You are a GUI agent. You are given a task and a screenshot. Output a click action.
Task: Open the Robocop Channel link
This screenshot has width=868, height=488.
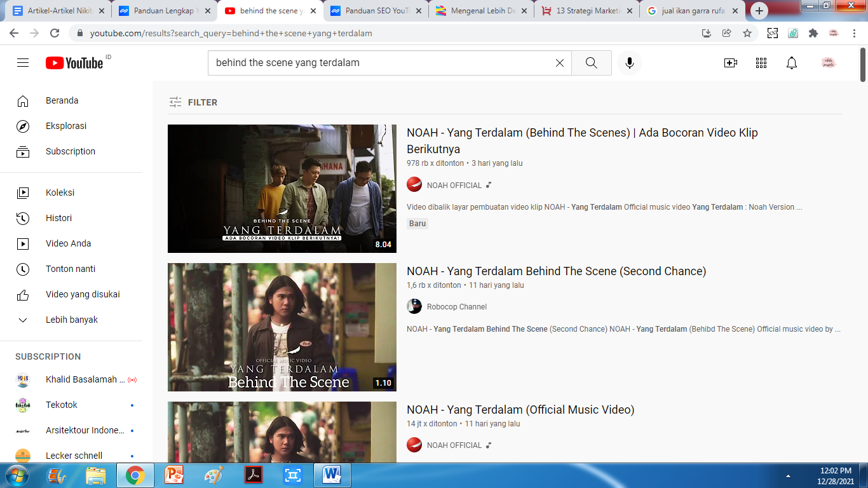457,307
